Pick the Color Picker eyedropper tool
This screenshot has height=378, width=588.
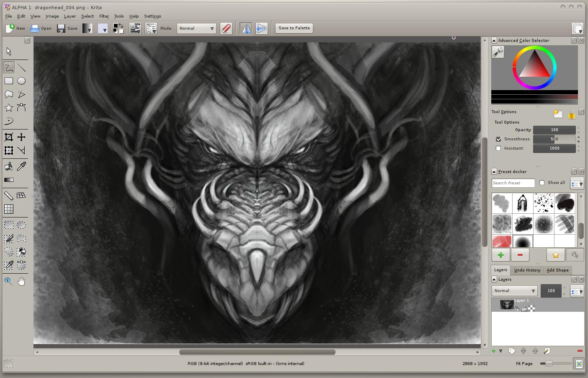click(x=21, y=166)
